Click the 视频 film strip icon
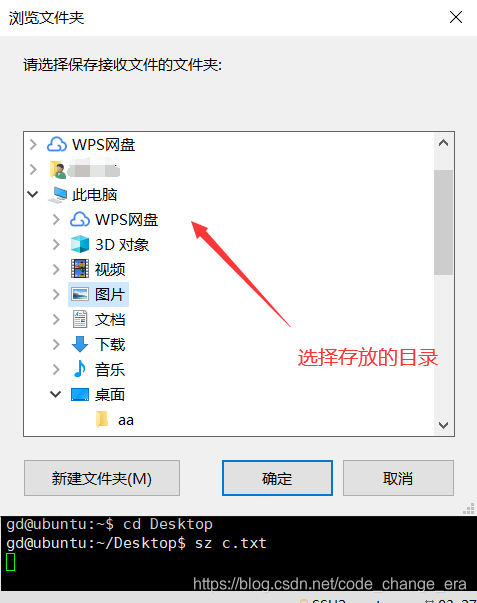Viewport: 477px width, 603px height. pyautogui.click(x=80, y=269)
